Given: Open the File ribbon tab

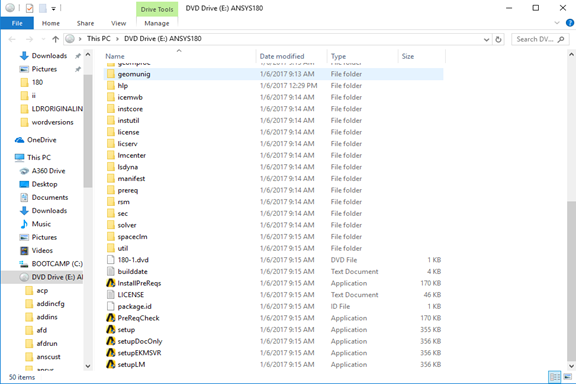Looking at the screenshot, I should click(17, 23).
